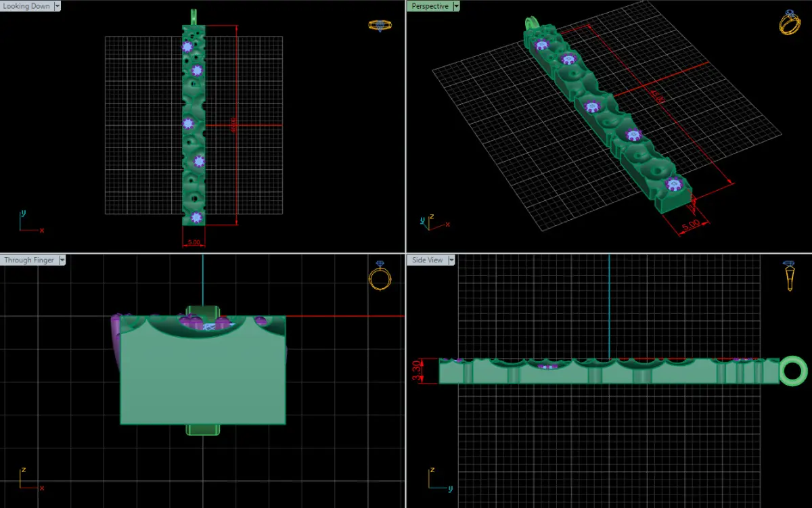Select the vertical length dimension text in Looking Down

(234, 124)
